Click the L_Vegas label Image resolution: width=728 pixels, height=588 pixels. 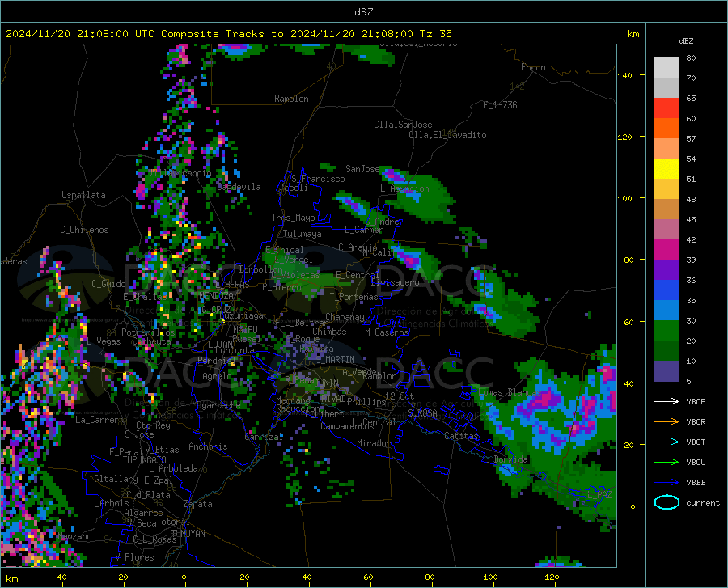pyautogui.click(x=104, y=341)
